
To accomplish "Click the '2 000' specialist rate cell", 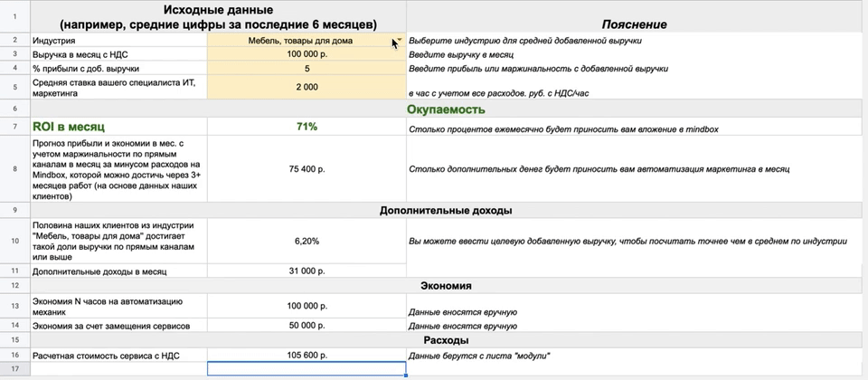I will pos(307,88).
